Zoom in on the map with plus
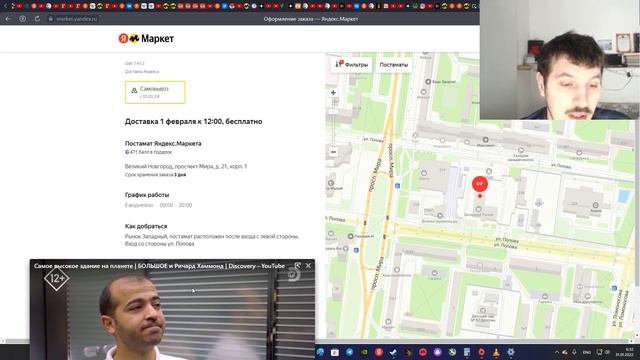640x360 pixels. pyautogui.click(x=333, y=93)
